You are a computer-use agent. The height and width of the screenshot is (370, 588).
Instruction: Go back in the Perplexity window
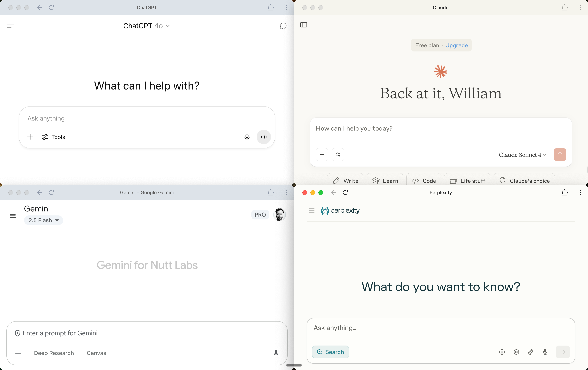334,193
